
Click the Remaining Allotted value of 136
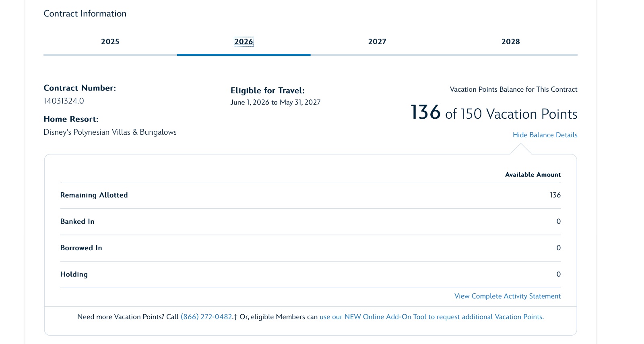(x=555, y=195)
